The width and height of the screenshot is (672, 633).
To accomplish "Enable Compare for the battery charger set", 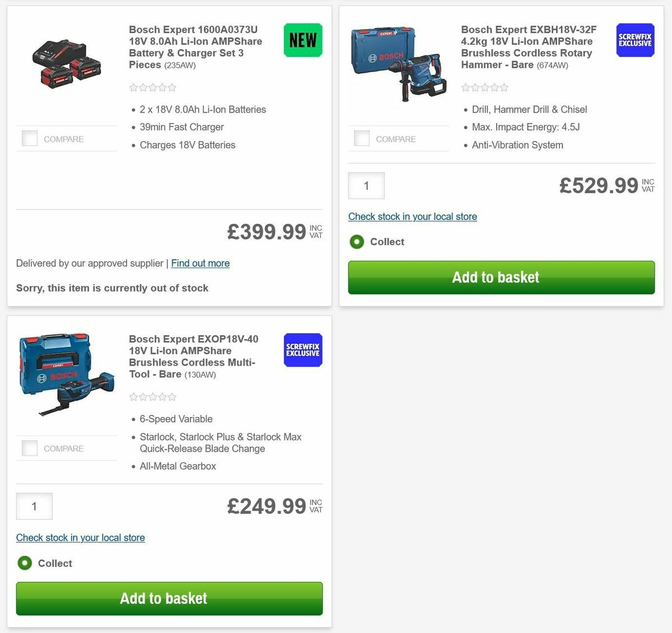I will [29, 138].
